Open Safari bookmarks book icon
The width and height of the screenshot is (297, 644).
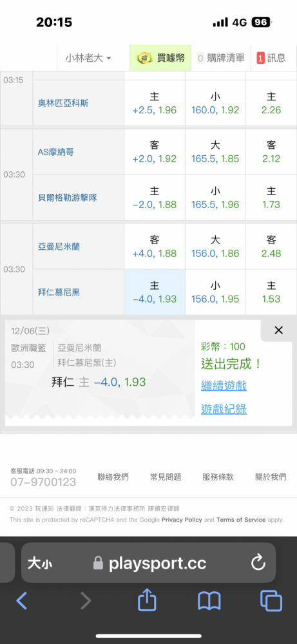pyautogui.click(x=209, y=601)
